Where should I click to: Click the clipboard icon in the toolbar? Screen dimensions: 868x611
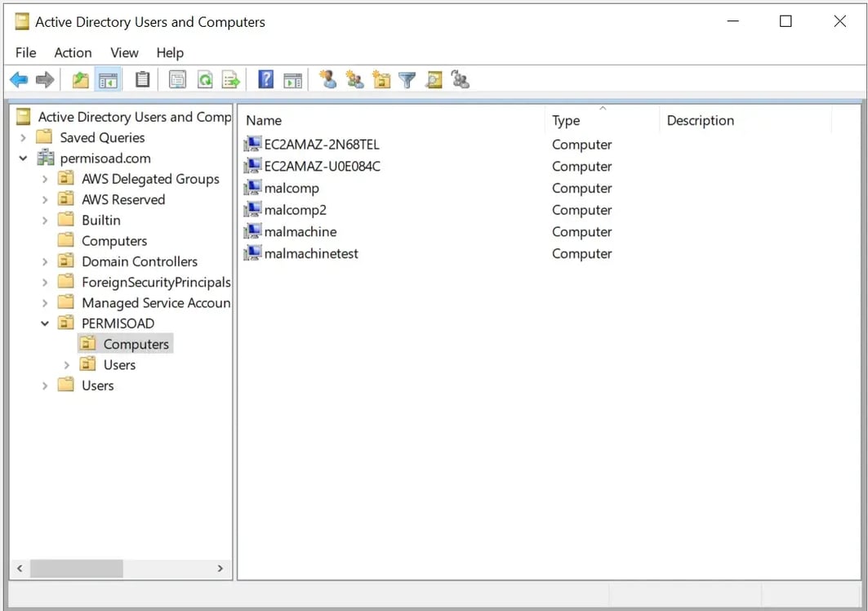(142, 80)
